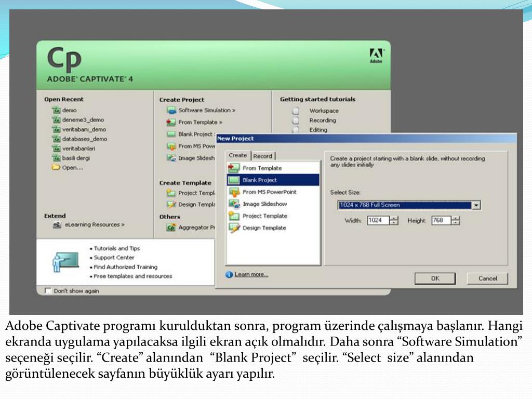
Task: Click 'basili dergi' recent project name
Action: coord(76,158)
